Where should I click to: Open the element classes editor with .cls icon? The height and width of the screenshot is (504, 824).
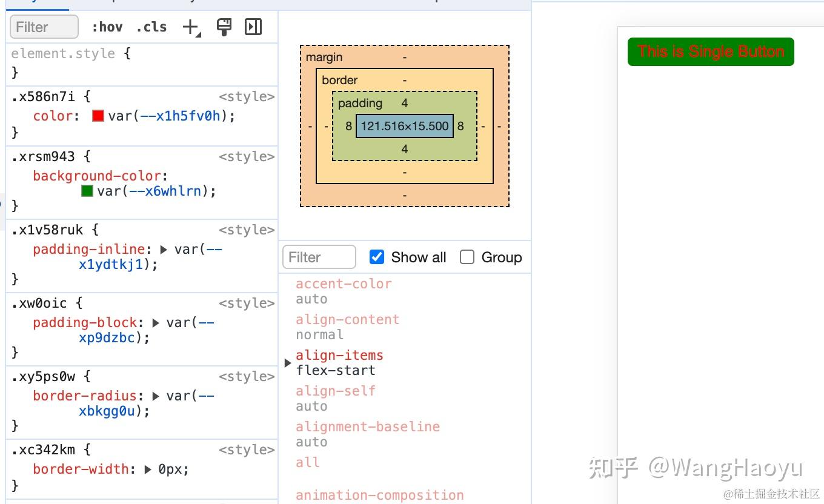[151, 27]
